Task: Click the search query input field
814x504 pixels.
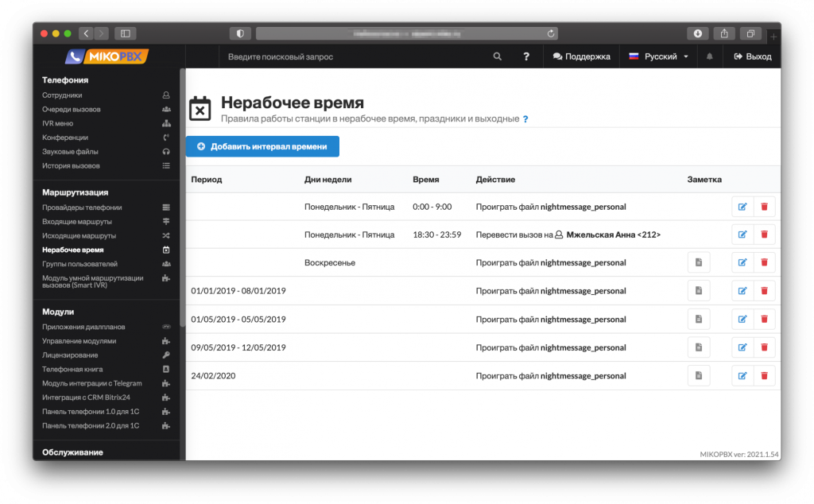Action: click(x=350, y=56)
